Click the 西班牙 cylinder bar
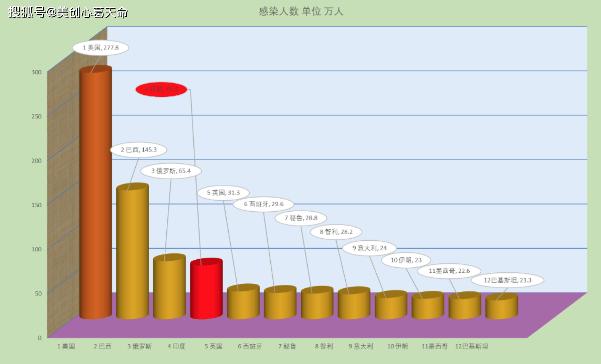Viewport: 601px width, 364px height. (280, 303)
